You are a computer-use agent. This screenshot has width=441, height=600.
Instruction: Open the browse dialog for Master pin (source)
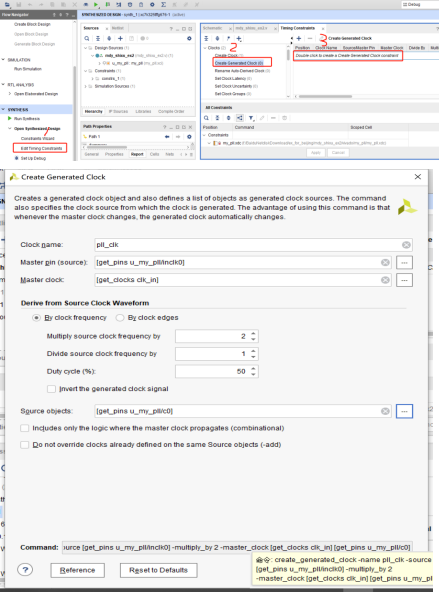404,262
